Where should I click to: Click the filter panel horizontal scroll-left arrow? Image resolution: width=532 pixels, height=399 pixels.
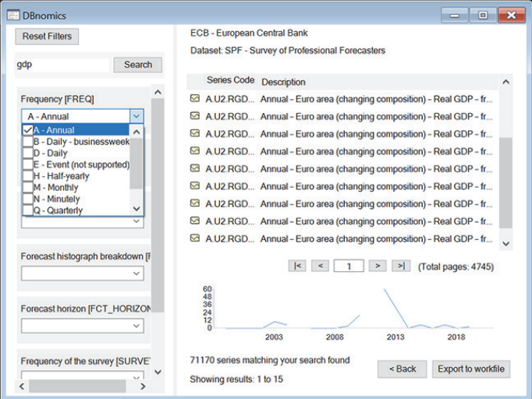pos(22,386)
